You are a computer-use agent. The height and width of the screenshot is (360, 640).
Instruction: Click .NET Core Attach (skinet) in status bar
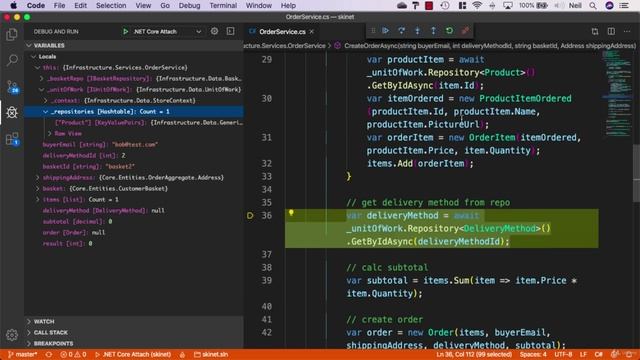click(x=133, y=354)
